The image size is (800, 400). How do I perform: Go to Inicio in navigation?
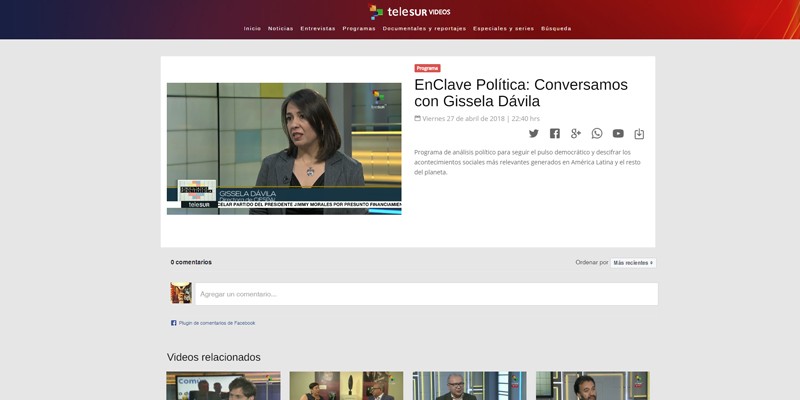[x=252, y=29]
